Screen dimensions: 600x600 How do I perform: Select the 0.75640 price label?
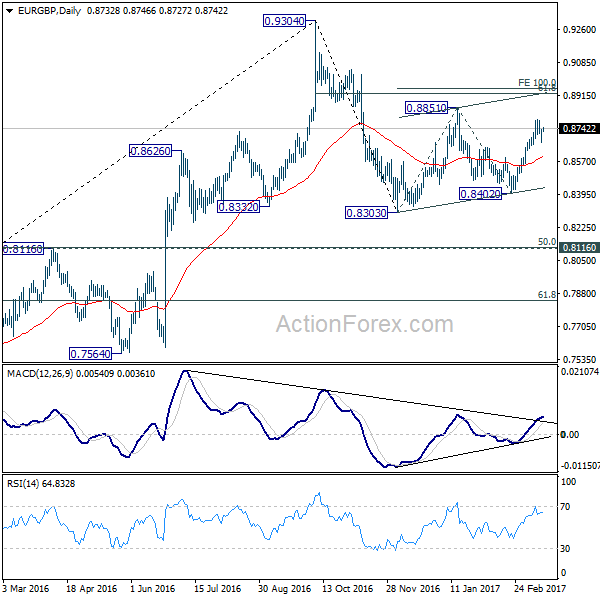point(90,354)
